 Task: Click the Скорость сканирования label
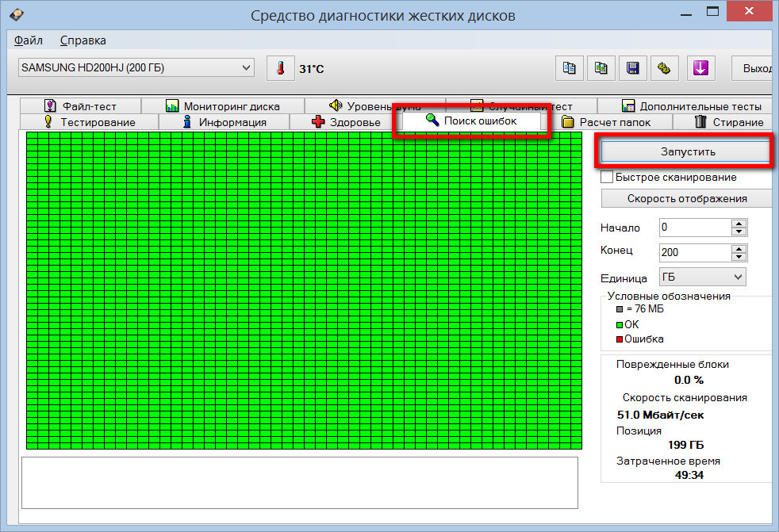coord(685,397)
